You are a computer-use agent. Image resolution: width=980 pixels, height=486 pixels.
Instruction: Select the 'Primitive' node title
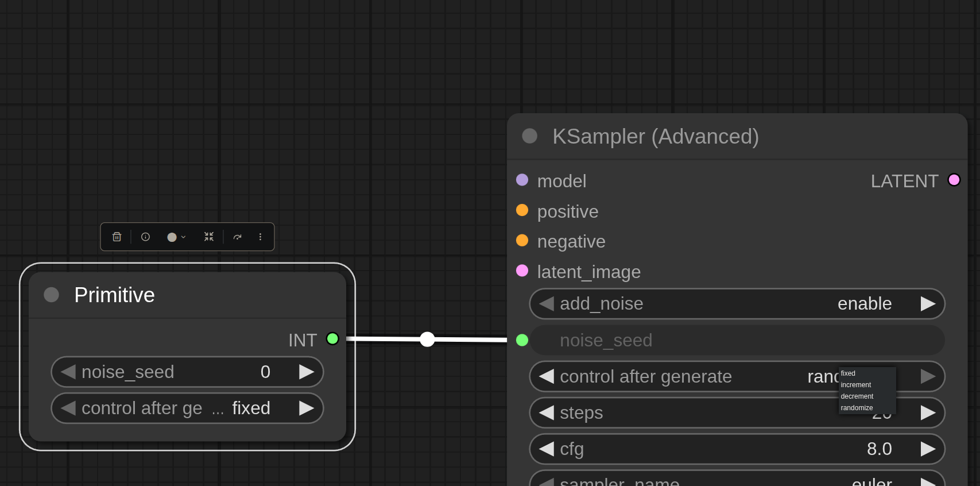pyautogui.click(x=115, y=295)
